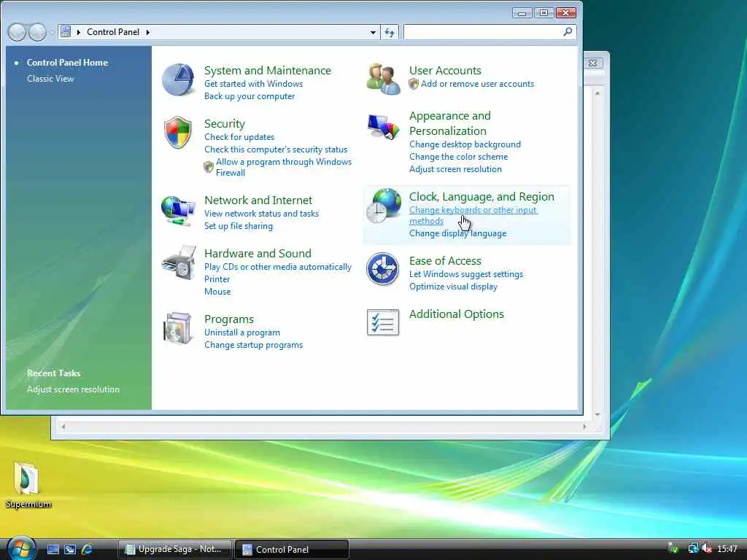The height and width of the screenshot is (560, 747).
Task: Open the Network and Internet globe icon
Action: pyautogui.click(x=178, y=211)
